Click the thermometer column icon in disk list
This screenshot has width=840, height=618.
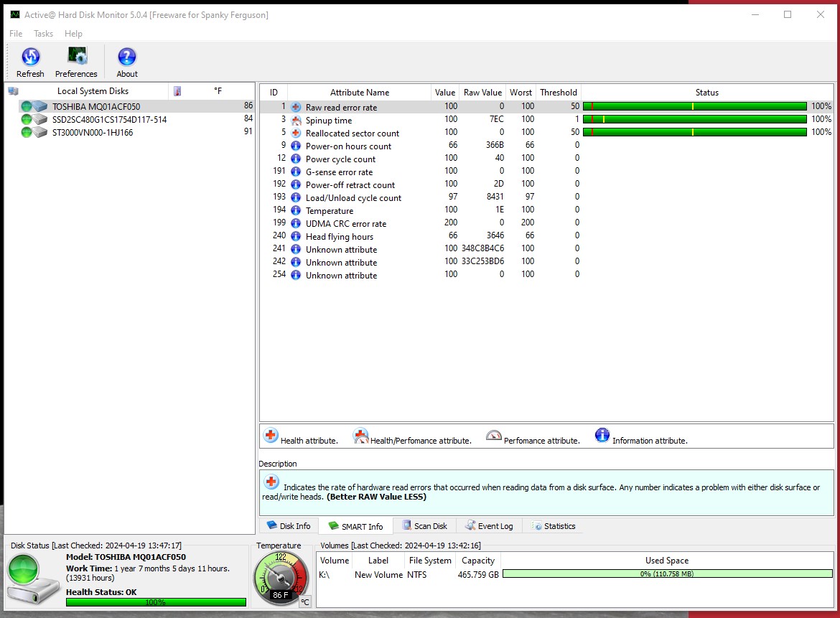tap(177, 91)
